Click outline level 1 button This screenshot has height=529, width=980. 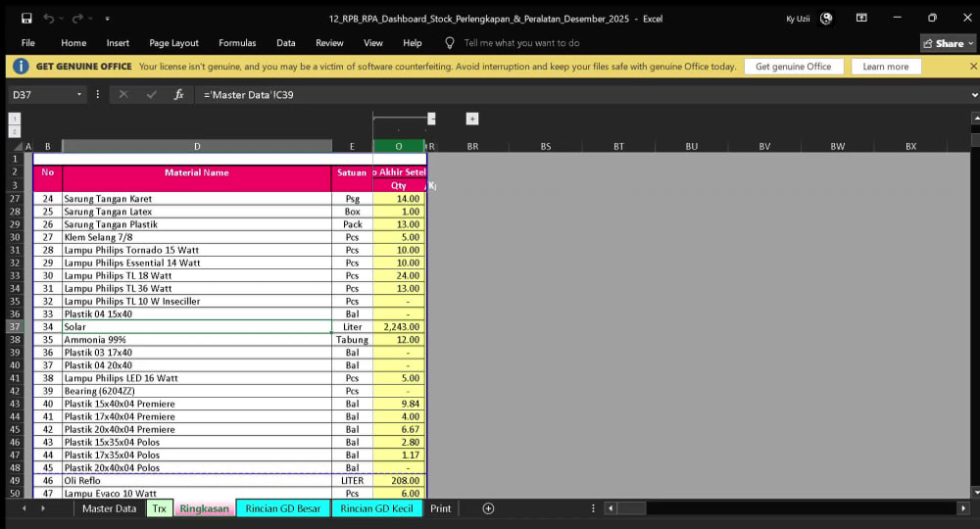pyautogui.click(x=15, y=118)
